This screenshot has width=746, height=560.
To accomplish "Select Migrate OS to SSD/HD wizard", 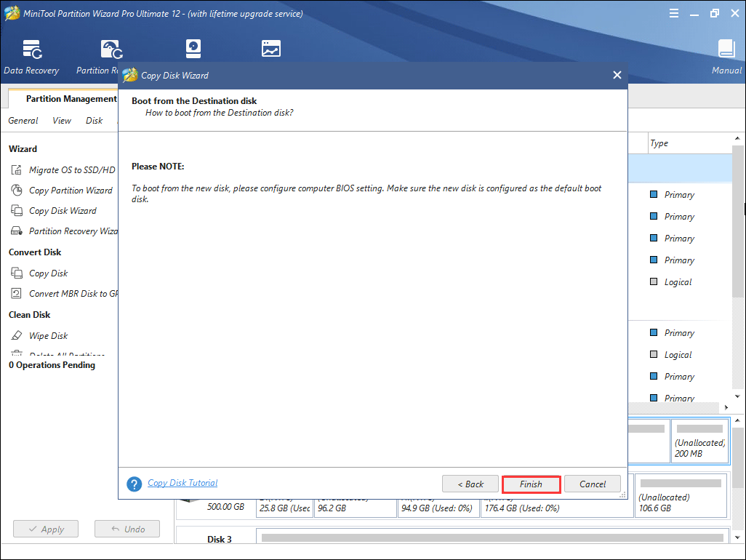I will tap(72, 170).
